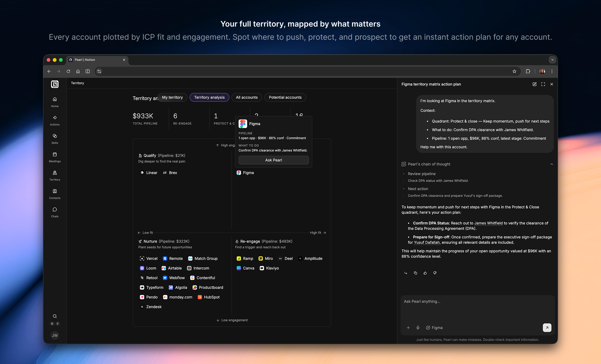Select the Miro account

click(266, 258)
